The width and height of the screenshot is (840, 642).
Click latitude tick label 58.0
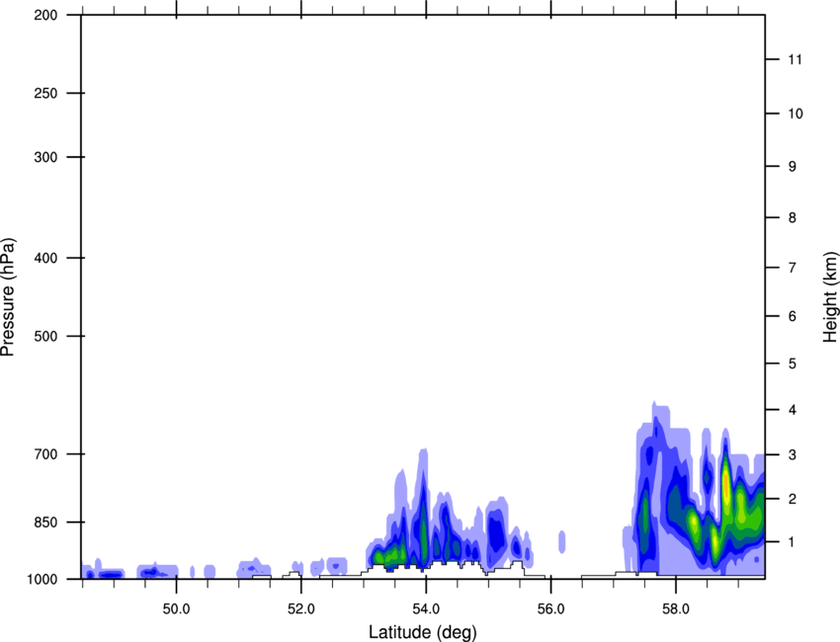(x=676, y=608)
